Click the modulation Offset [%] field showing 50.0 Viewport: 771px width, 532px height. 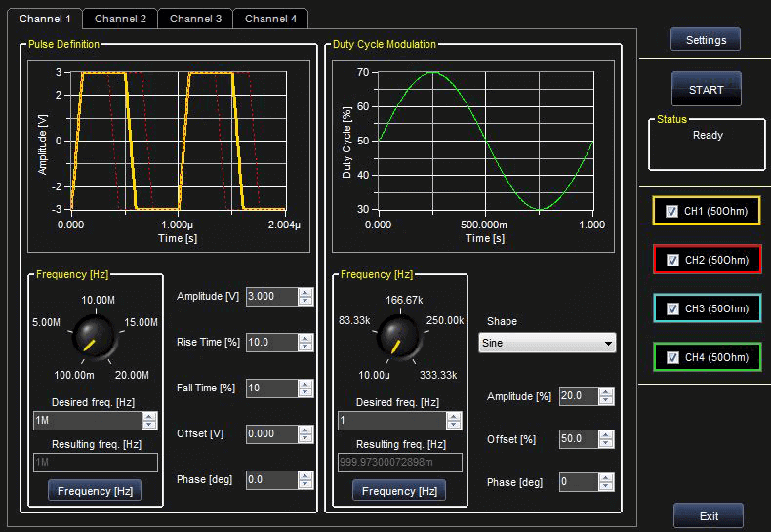click(577, 439)
